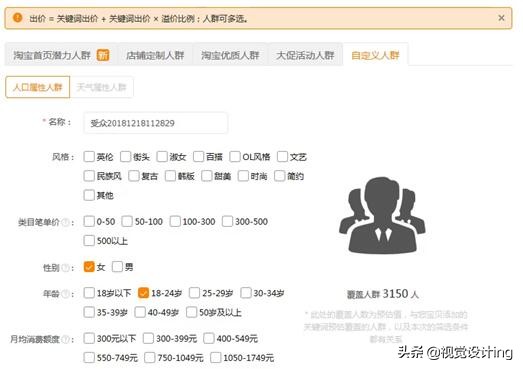Viewport: 523px width, 369px height.
Task: Check the 街头 style checkbox
Action: [125, 156]
